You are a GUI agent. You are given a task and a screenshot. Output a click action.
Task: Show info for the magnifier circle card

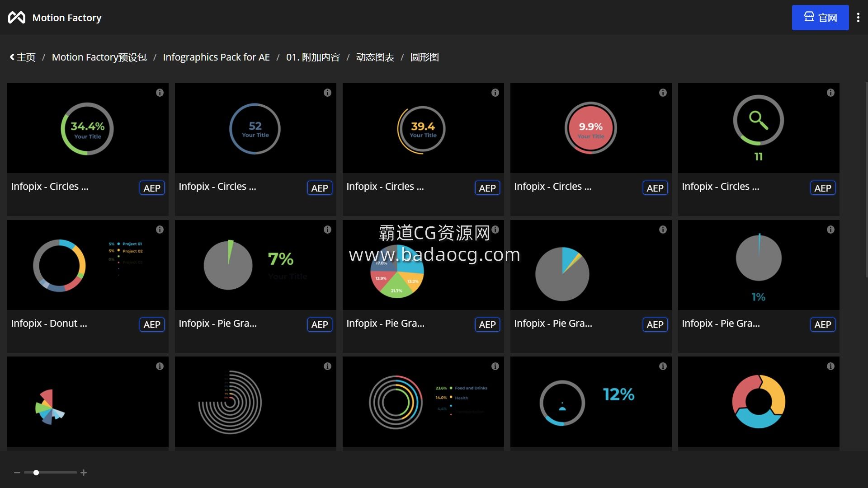click(830, 93)
